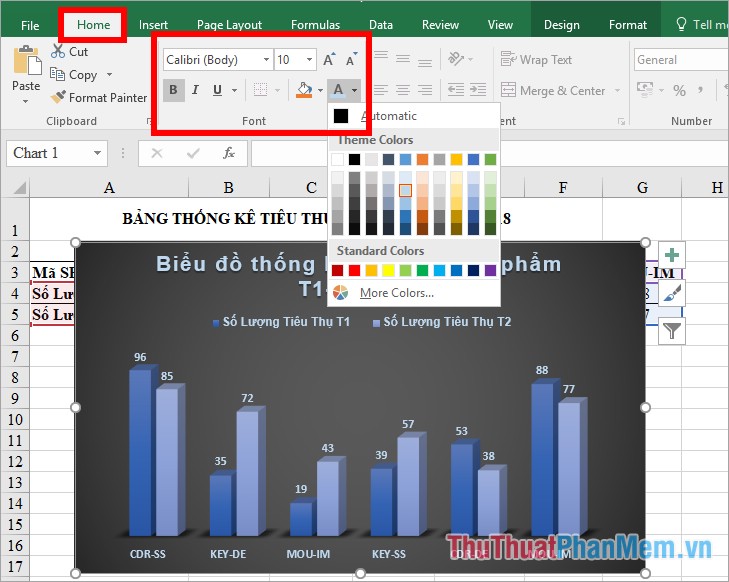
Task: Click the formula bar Cancel X icon
Action: point(157,153)
